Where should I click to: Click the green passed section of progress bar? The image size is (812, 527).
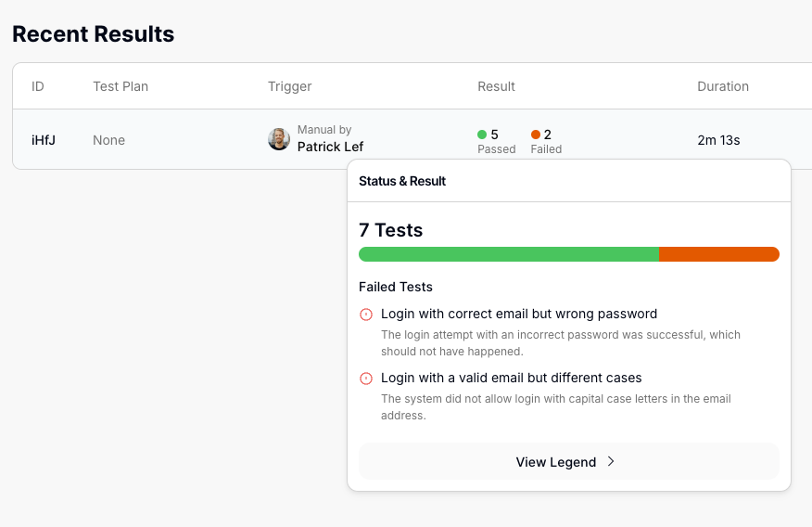click(x=508, y=254)
